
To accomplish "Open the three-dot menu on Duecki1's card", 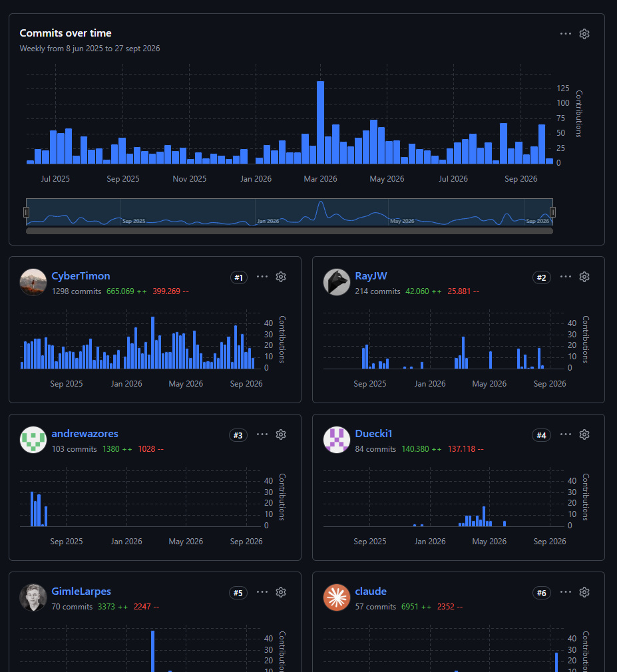I will point(566,434).
